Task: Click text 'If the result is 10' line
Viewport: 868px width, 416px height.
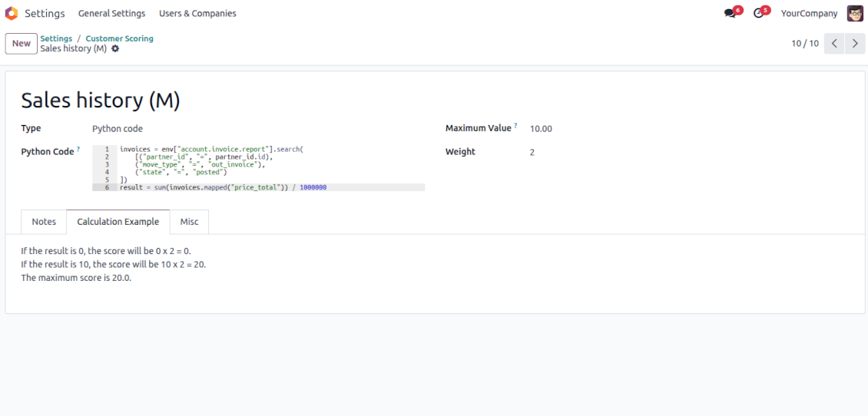Action: (x=114, y=265)
